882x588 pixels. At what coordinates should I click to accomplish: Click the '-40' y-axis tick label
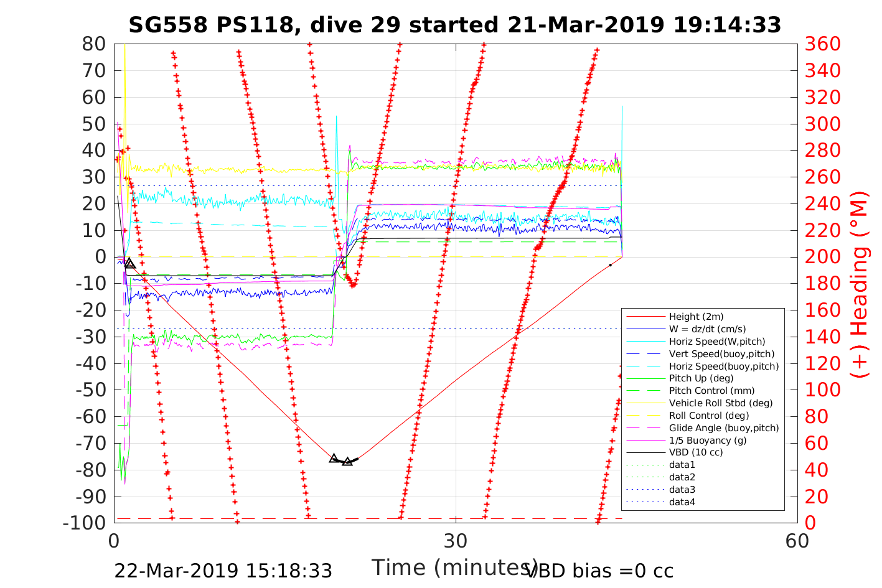coord(91,363)
